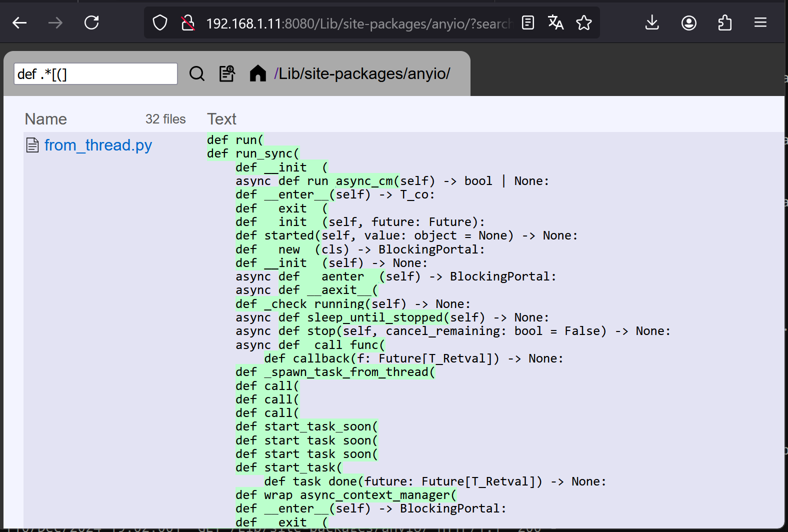Click the 'async def call func(' line
Screen dimensions: 788x532
click(x=310, y=345)
